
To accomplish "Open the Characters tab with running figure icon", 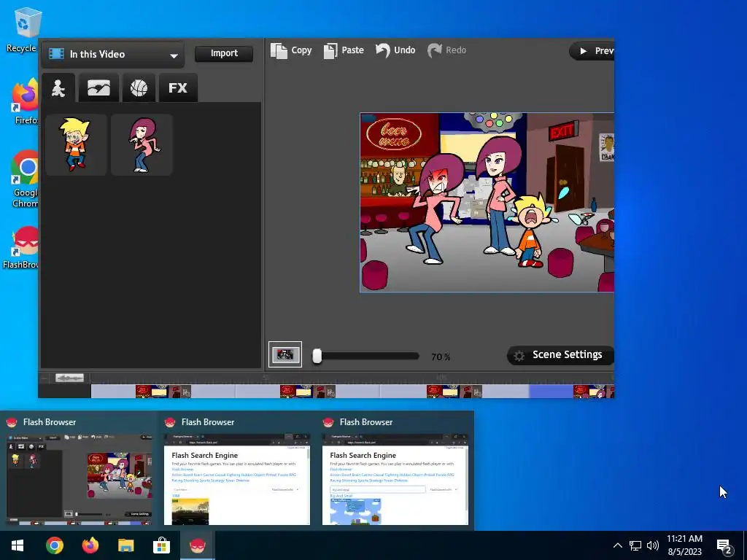I will coord(58,88).
